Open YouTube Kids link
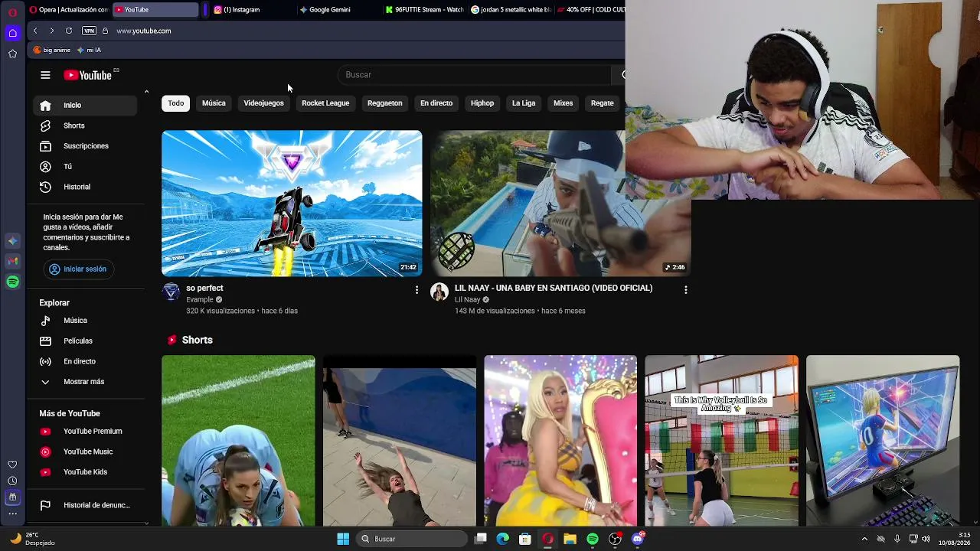 84,472
